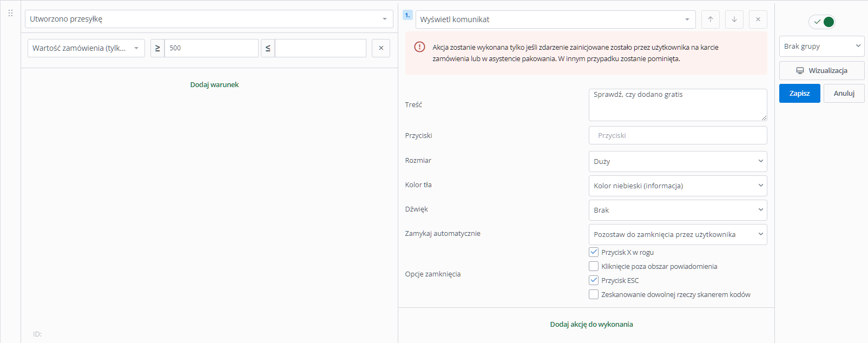Toggle the green automation enabled switch
Viewport: 868px width, 343px height.
click(822, 22)
